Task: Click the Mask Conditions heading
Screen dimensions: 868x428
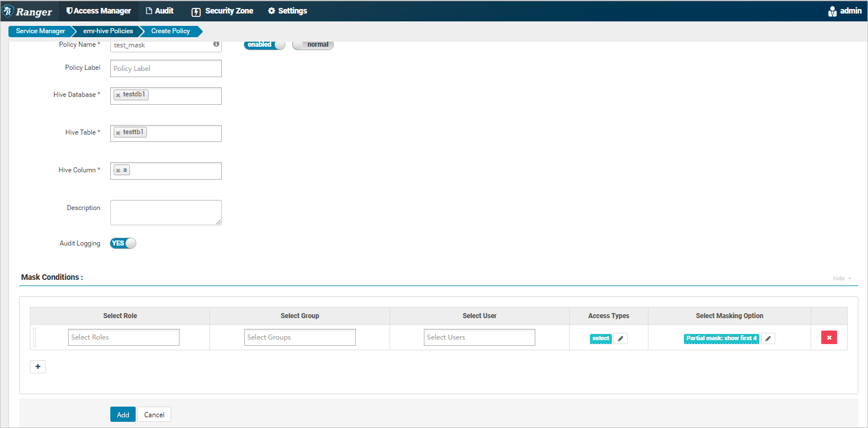Action: pyautogui.click(x=52, y=277)
